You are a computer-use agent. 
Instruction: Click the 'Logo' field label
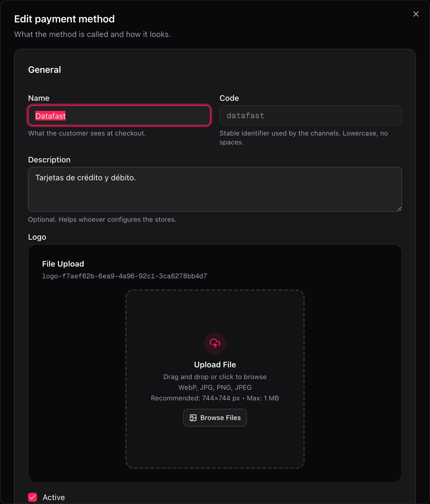point(37,237)
